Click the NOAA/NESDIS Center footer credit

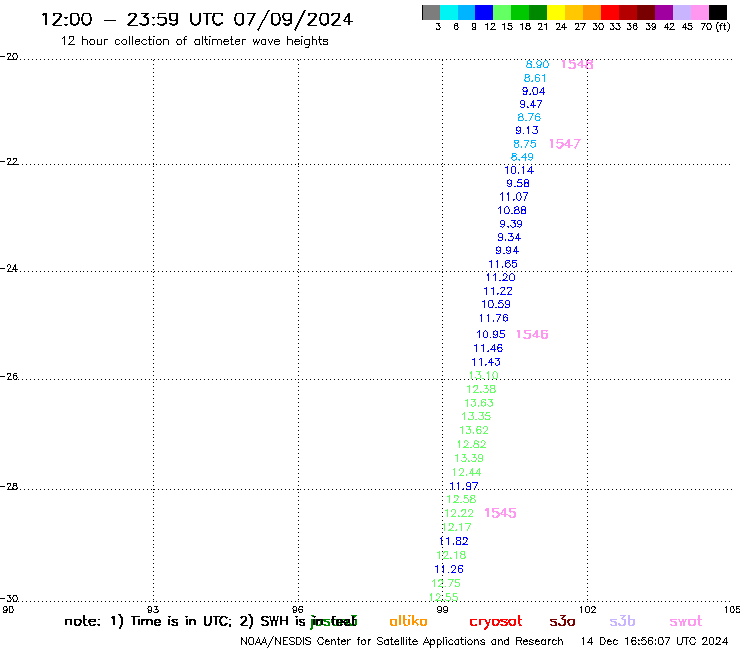(x=402, y=641)
